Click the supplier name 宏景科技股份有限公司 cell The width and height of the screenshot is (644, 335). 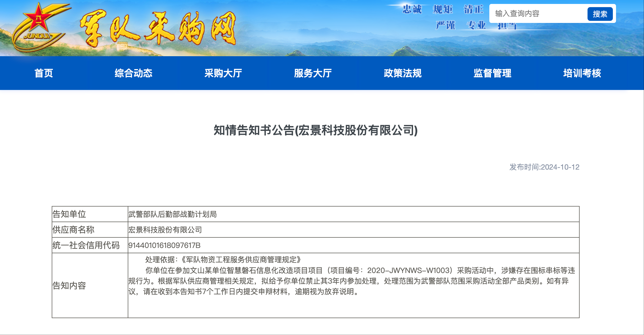165,230
